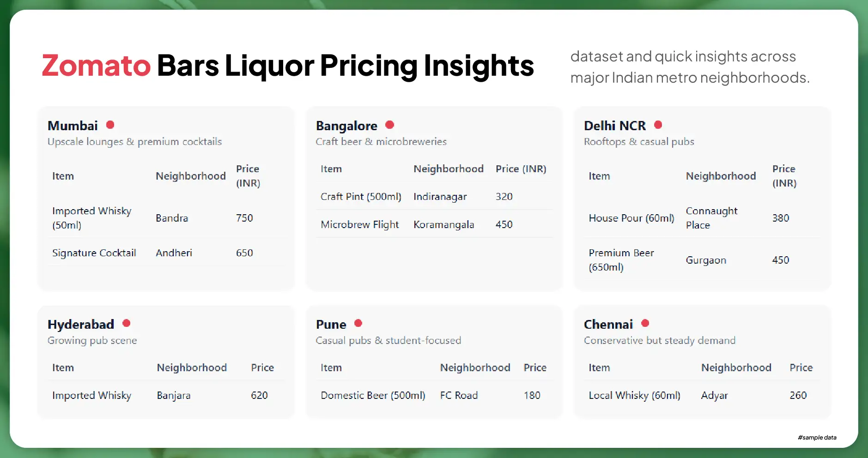Viewport: 868px width, 458px height.
Task: Select the Delhi NCR card heading
Action: click(614, 126)
